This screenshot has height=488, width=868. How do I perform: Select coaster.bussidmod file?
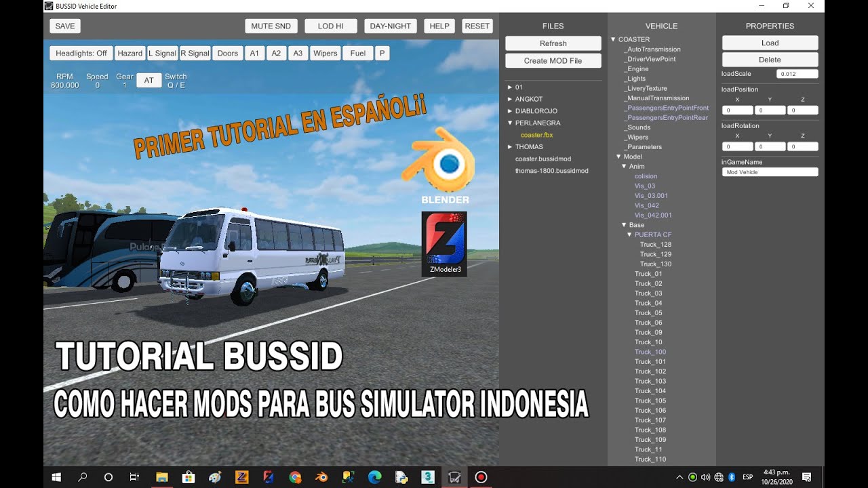tap(543, 159)
